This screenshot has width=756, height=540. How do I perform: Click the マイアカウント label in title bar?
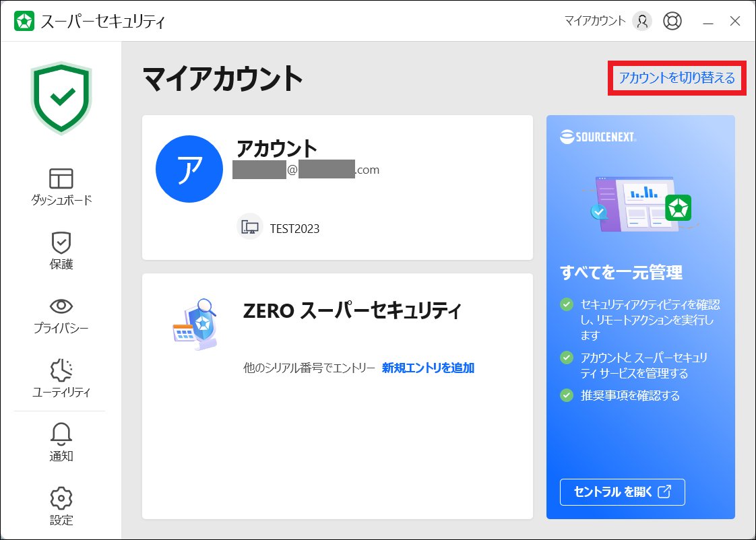(595, 21)
